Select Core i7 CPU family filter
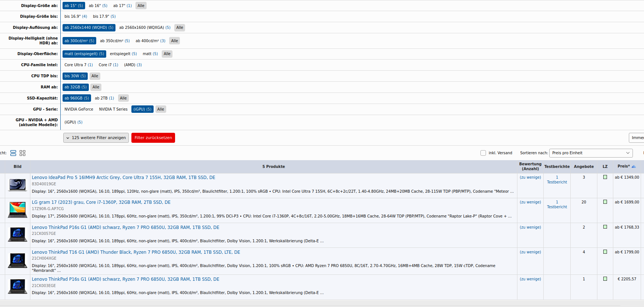 tap(108, 65)
